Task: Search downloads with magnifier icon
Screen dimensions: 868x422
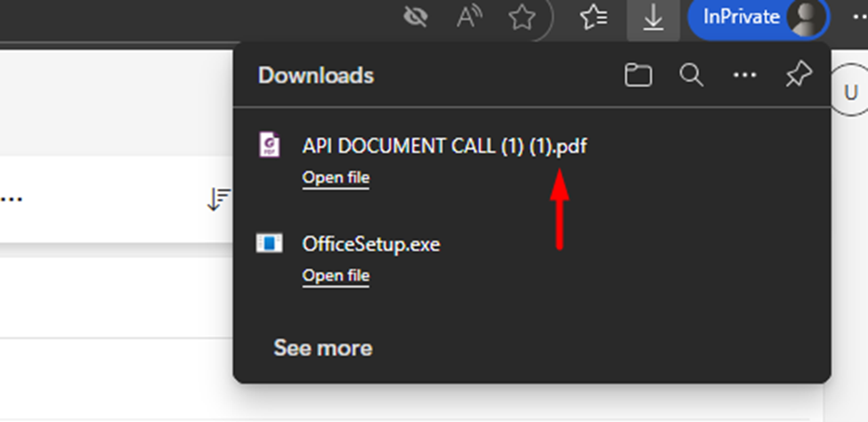Action: 692,76
